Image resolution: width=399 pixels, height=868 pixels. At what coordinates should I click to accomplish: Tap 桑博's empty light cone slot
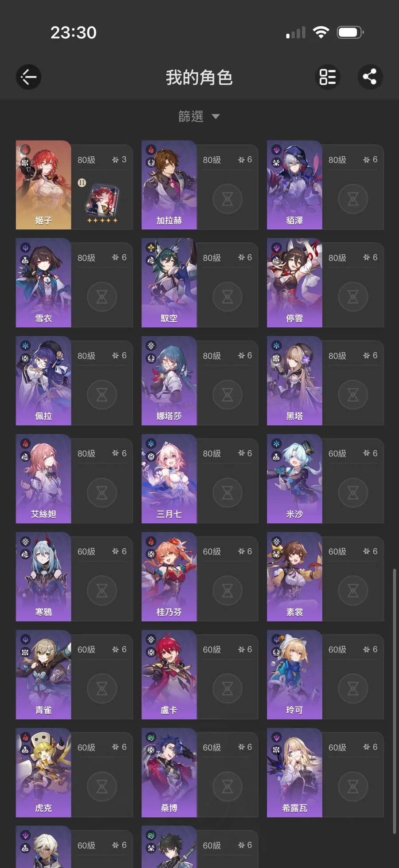click(227, 787)
